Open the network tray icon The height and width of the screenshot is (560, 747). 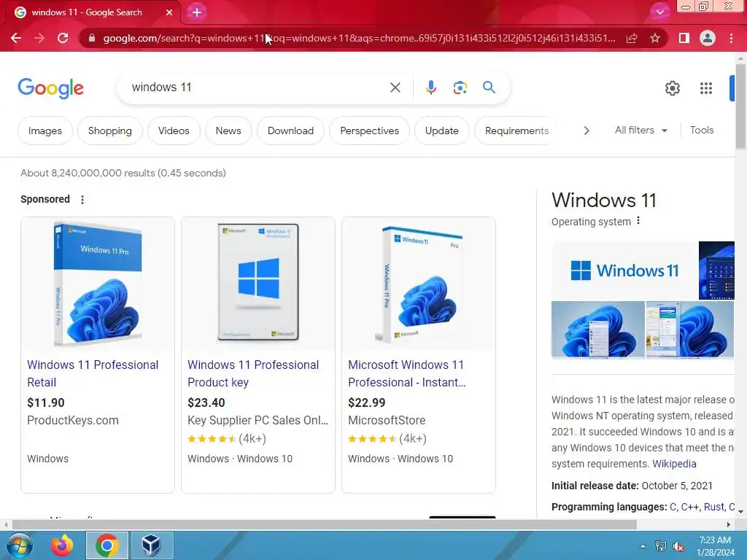pos(661,546)
